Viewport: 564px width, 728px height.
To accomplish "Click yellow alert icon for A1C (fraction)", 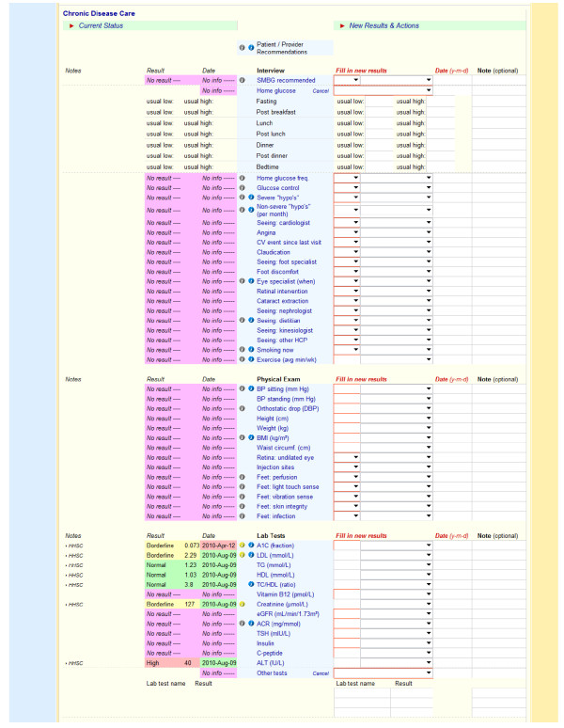I will click(242, 546).
